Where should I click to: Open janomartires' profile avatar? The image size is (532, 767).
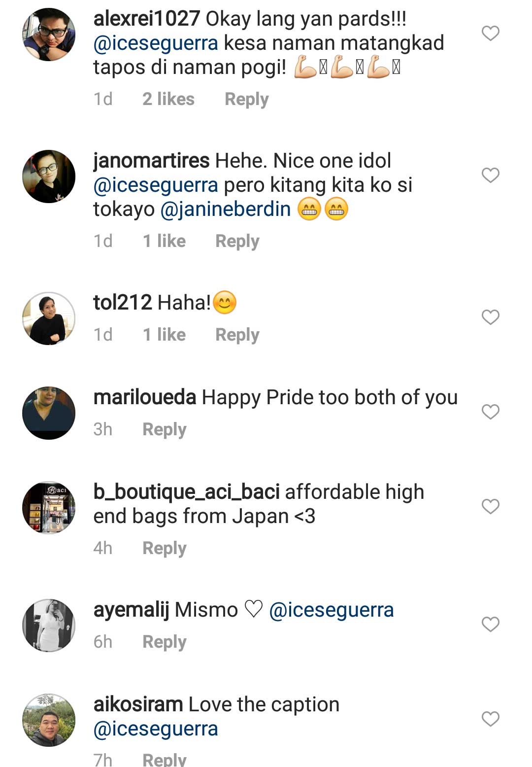coord(49,176)
